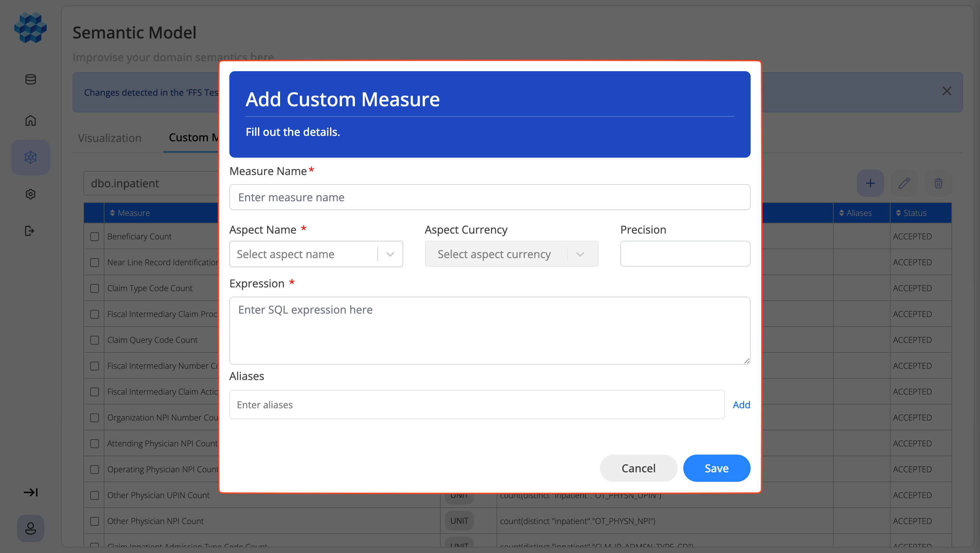Check the Beneficiary Count row checkbox

tap(94, 236)
